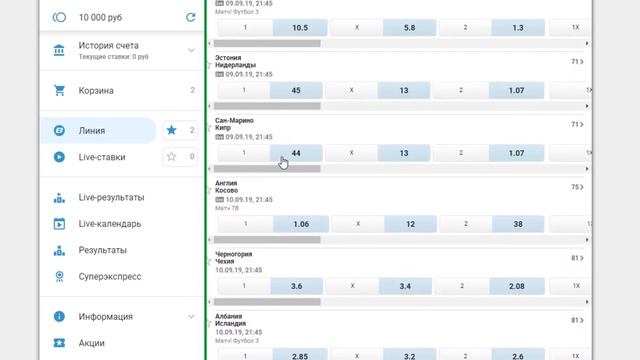Click the История счета bank icon
640x360 pixels.
tap(59, 50)
